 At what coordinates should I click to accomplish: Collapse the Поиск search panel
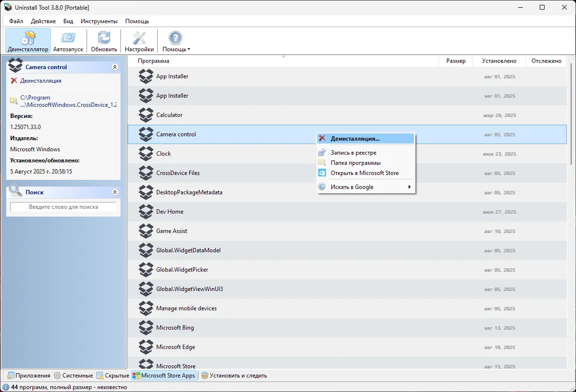(115, 192)
